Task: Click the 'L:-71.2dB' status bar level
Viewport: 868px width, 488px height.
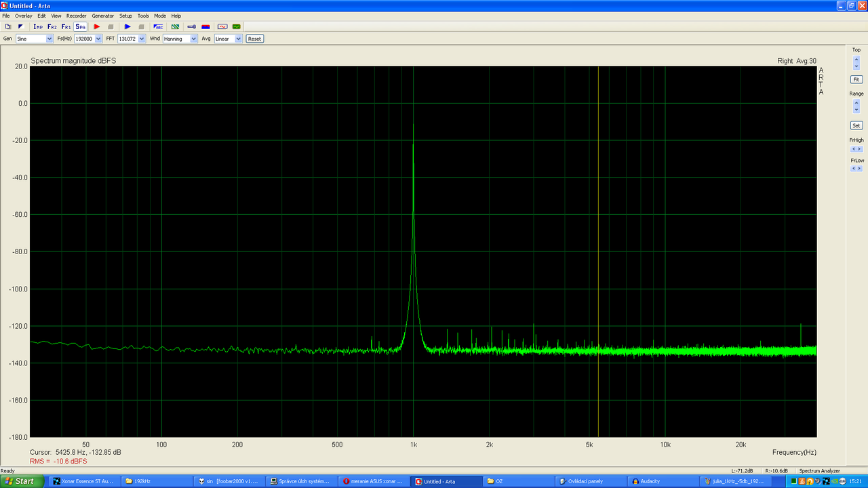Action: 743,470
